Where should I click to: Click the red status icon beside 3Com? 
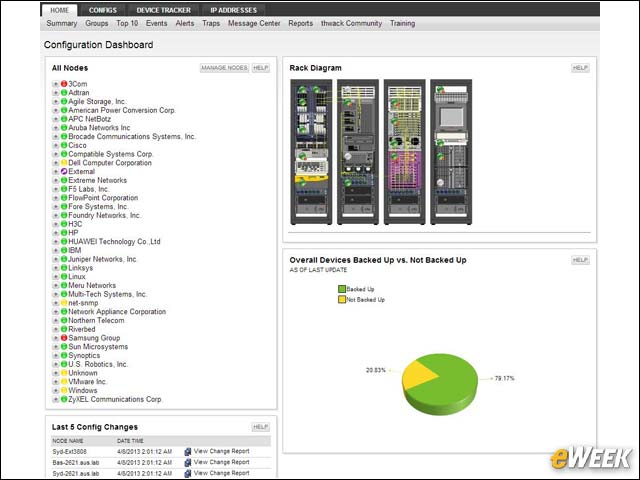click(64, 84)
